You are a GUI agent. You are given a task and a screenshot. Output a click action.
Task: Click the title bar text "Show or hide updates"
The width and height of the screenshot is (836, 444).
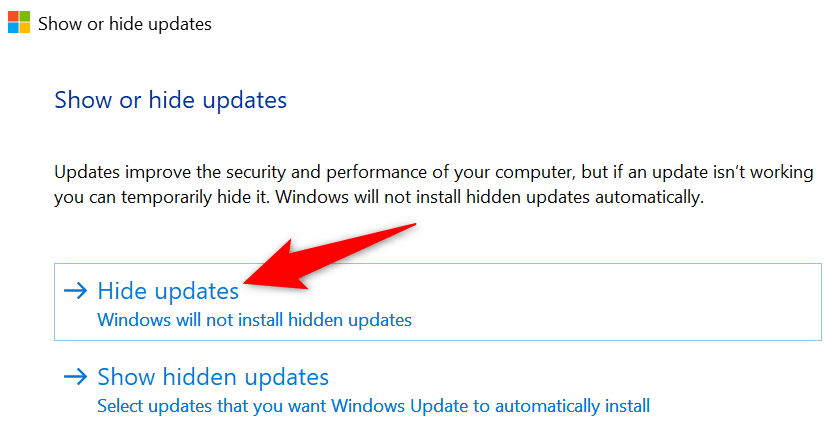[125, 23]
